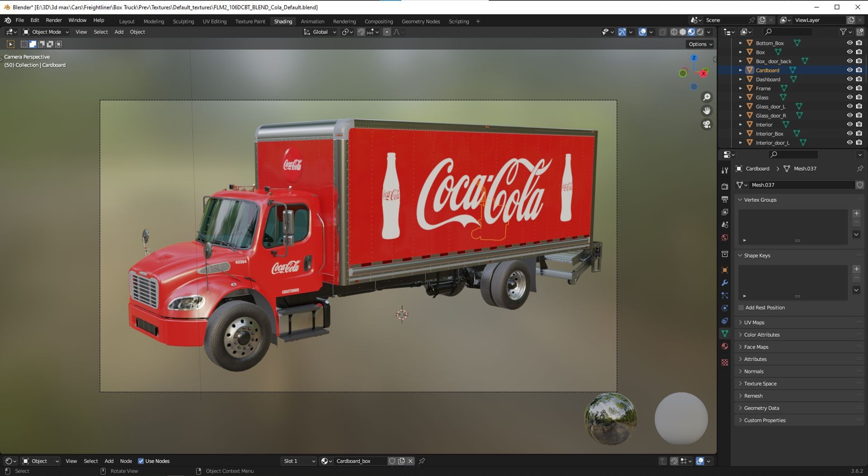Uncheck the Use Nodes checkbox
The image size is (868, 476).
[x=141, y=461]
